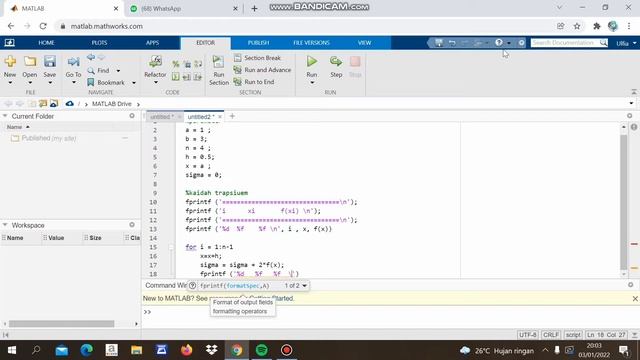This screenshot has width=640, height=360.
Task: Open settings gear in quick access bar
Action: pos(521,42)
